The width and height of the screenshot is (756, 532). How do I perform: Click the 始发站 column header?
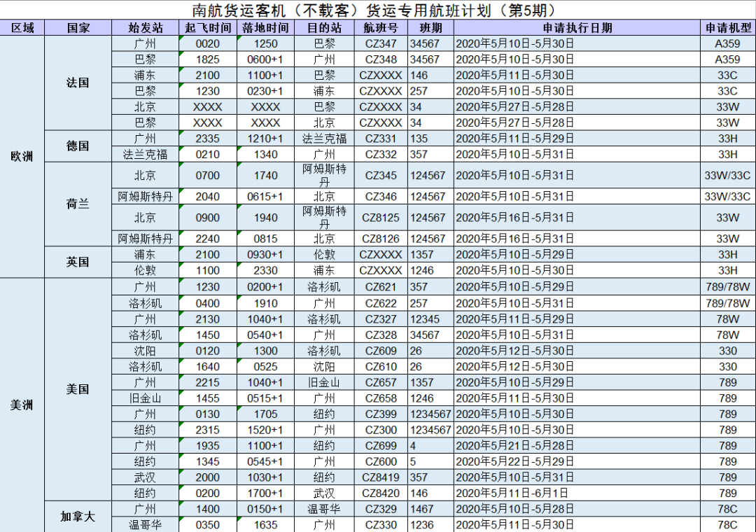[x=145, y=28]
